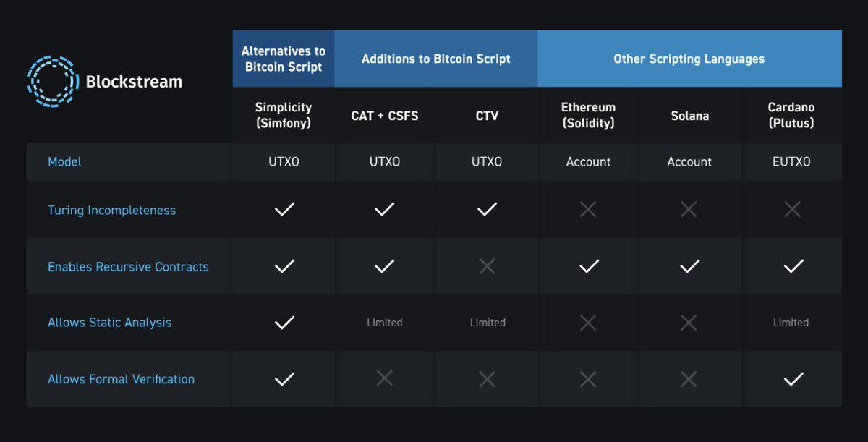The width and height of the screenshot is (868, 442).
Task: Click checkmark for Ethereum Recursive Contracts
Action: tap(589, 266)
